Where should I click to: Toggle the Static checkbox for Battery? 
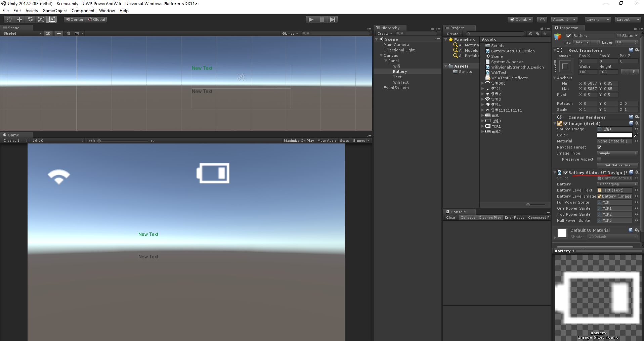(619, 36)
